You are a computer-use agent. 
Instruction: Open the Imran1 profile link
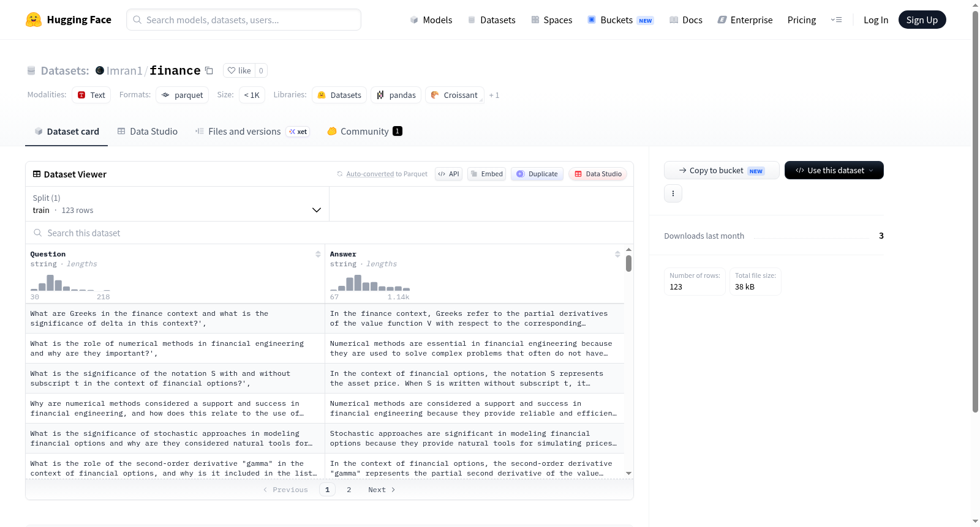[x=124, y=70]
